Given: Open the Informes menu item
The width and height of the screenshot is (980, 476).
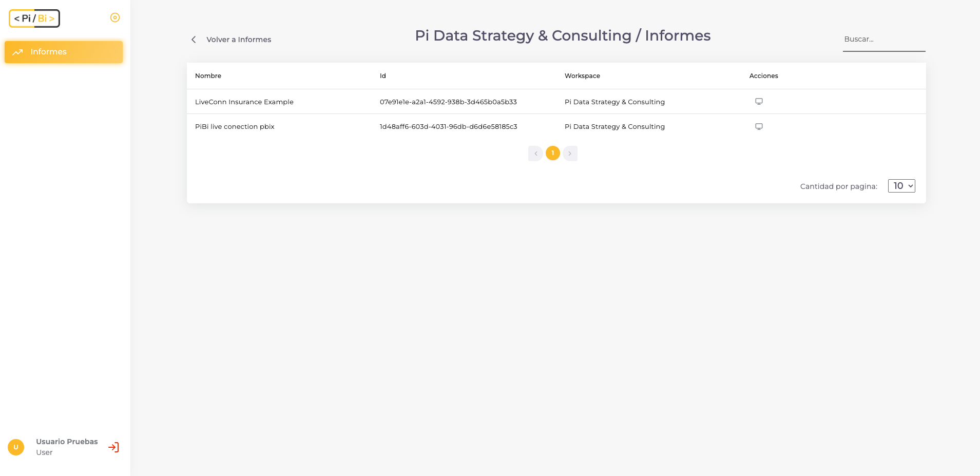Looking at the screenshot, I should [49, 52].
